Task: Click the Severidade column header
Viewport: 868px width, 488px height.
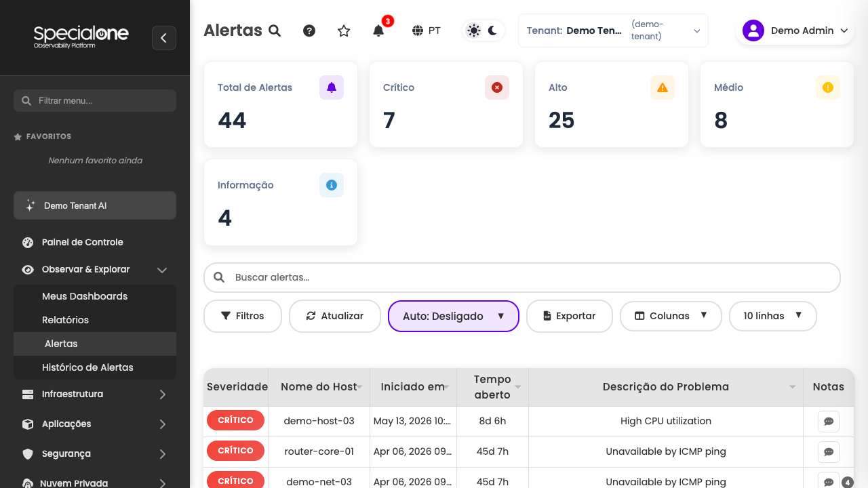Action: click(x=237, y=387)
